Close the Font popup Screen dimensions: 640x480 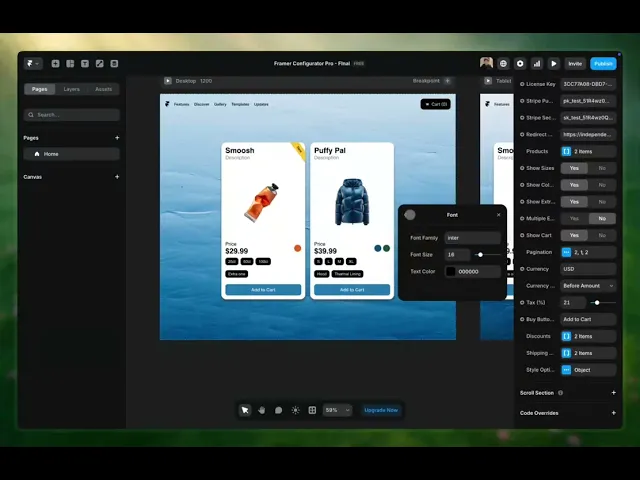pyautogui.click(x=498, y=215)
